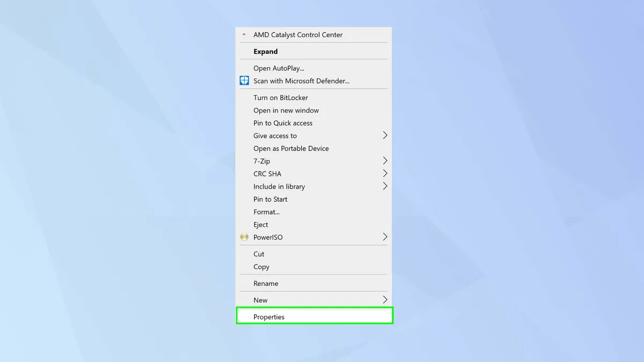The height and width of the screenshot is (362, 644).
Task: Select Turn on BitLocker
Action: pyautogui.click(x=314, y=98)
